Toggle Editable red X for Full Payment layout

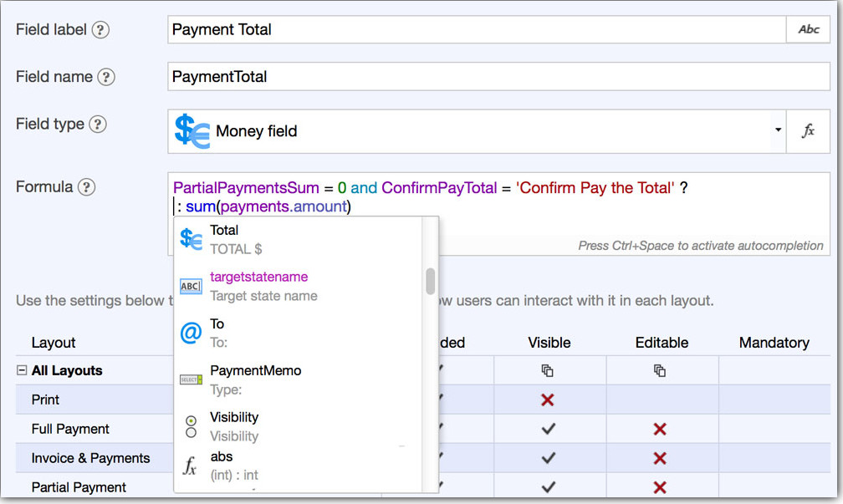point(660,429)
